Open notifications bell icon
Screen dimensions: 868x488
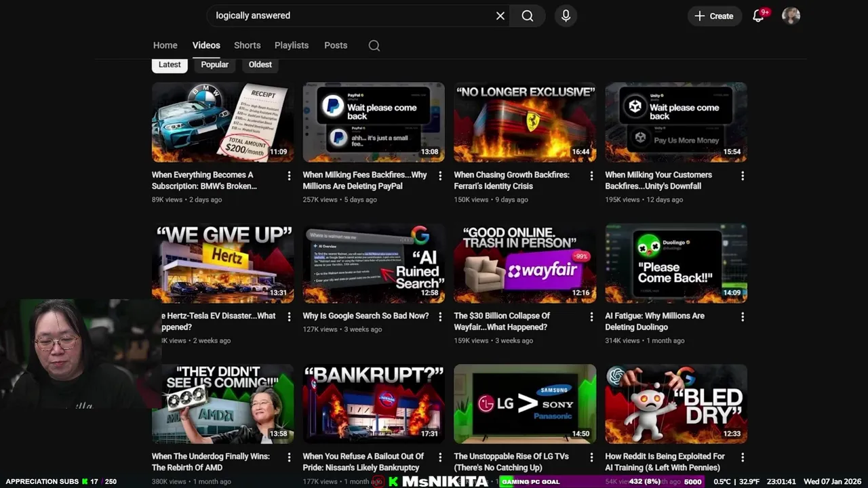coord(758,16)
